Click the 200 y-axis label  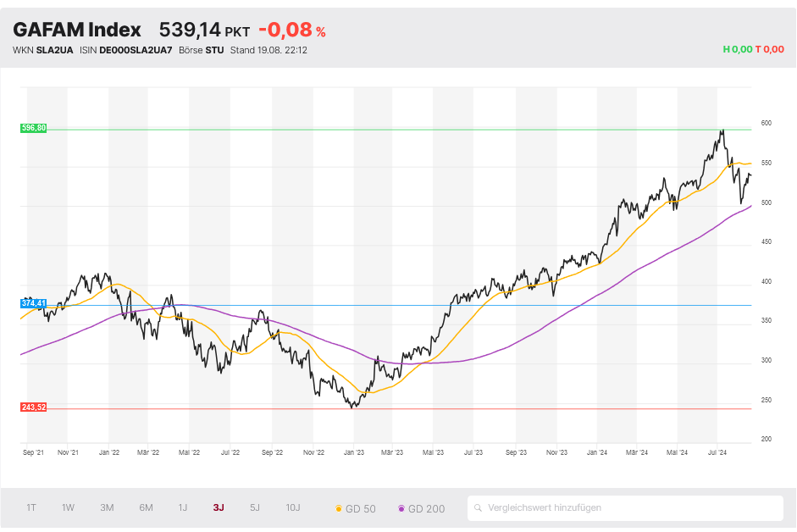pyautogui.click(x=766, y=439)
